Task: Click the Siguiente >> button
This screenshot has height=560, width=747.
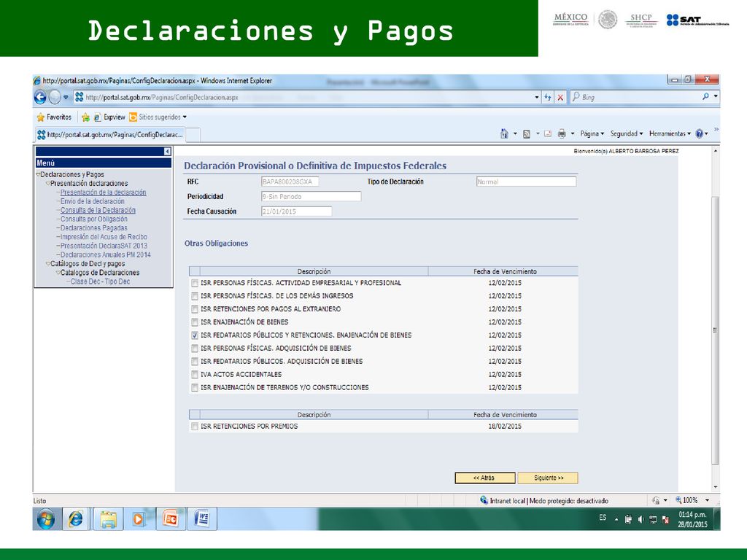Action: tap(548, 478)
